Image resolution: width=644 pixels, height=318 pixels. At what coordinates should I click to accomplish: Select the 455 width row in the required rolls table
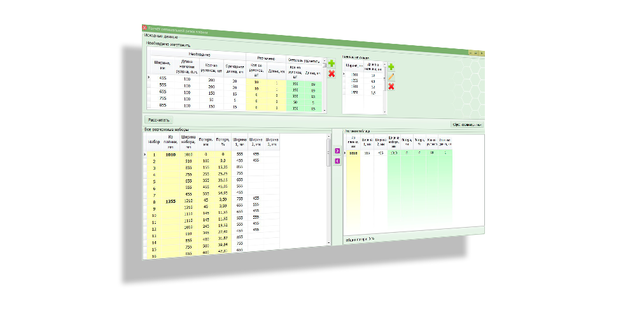163,78
